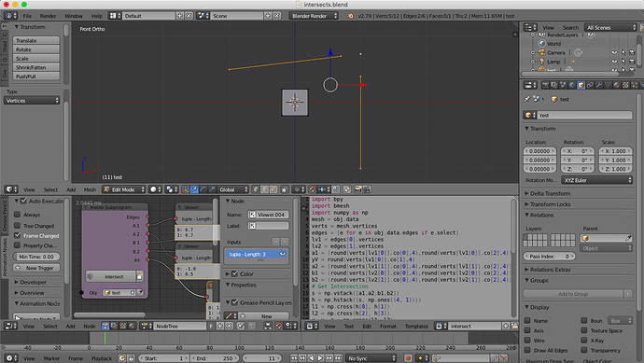Enable the X-Ray display checkbox

584,340
